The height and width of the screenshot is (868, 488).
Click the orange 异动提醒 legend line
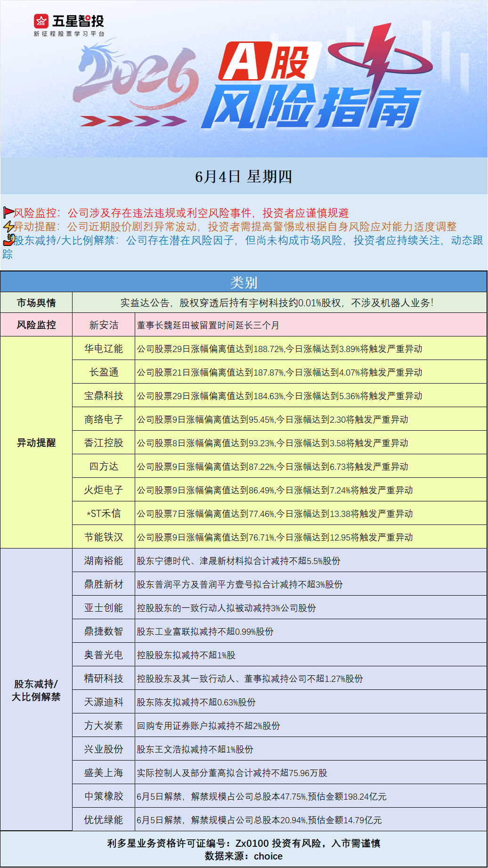click(236, 227)
